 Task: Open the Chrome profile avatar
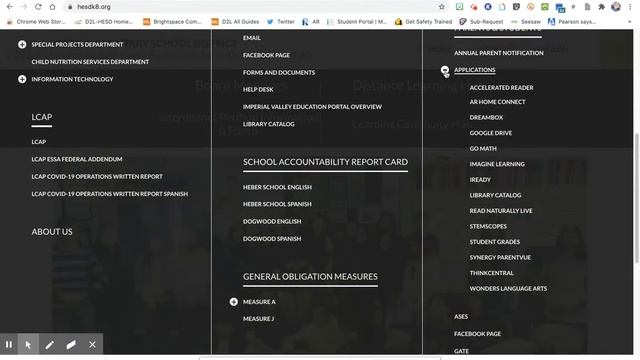[x=616, y=7]
